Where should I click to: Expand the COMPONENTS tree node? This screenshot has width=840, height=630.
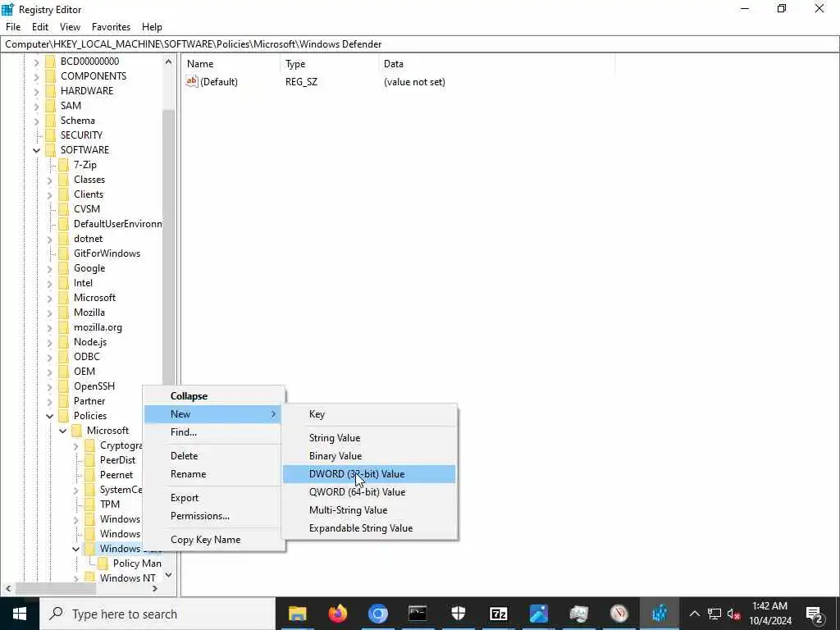[36, 76]
